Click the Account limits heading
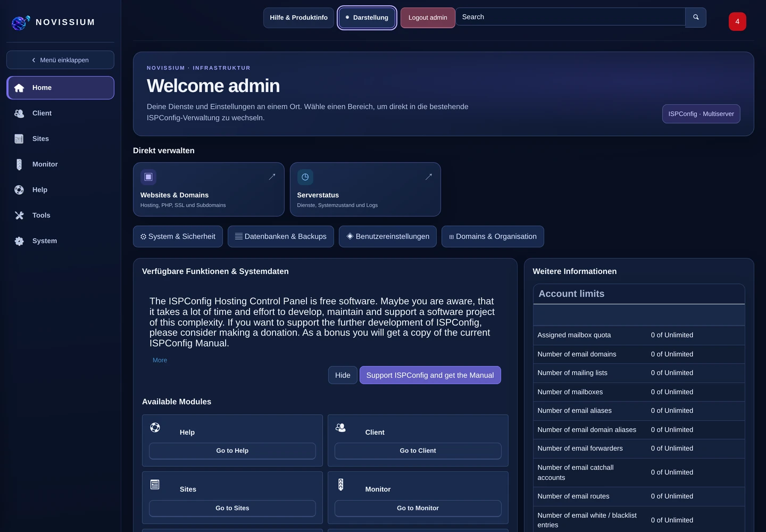 [x=571, y=294]
